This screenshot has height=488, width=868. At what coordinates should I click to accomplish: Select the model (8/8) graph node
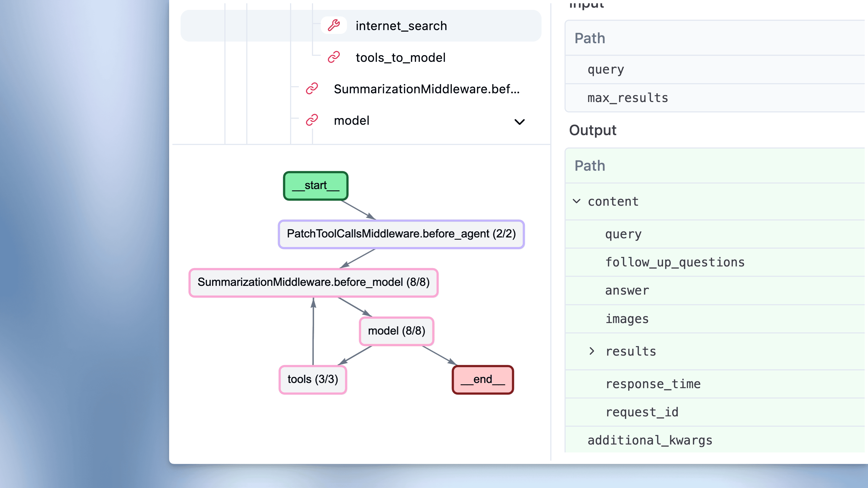396,331
